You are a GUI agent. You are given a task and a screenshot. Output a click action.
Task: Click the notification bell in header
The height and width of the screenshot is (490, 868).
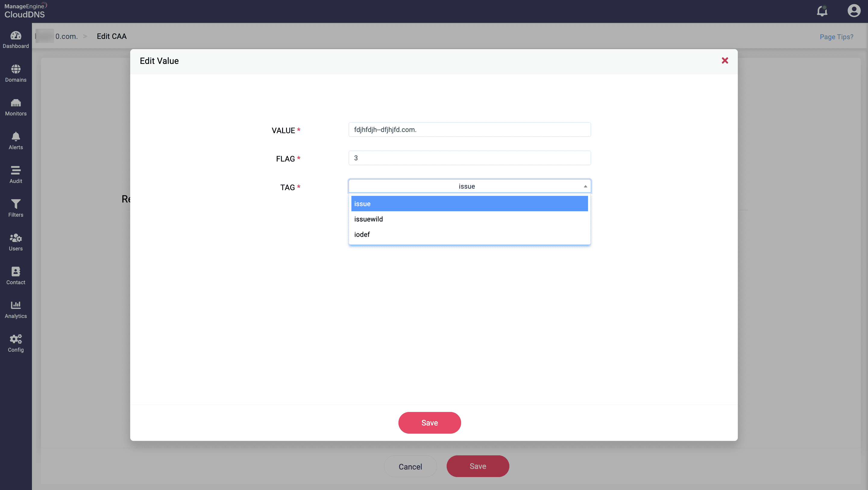point(822,11)
